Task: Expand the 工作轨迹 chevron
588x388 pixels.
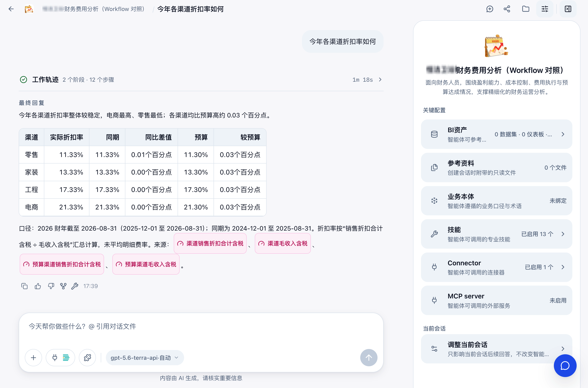Action: pos(380,80)
